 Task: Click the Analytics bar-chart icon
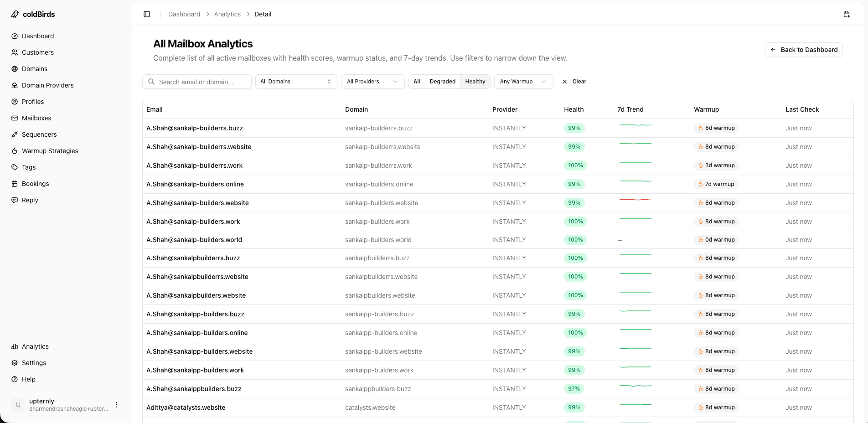click(x=15, y=346)
